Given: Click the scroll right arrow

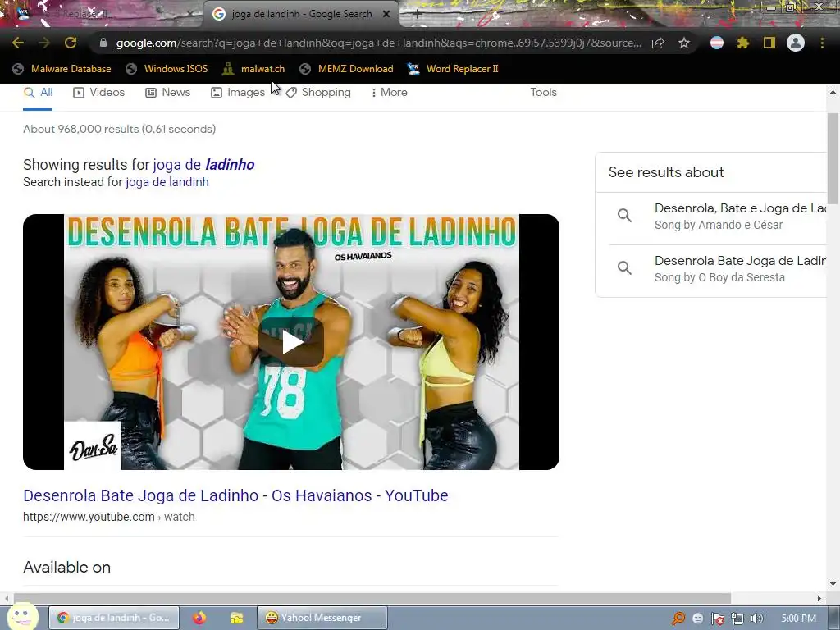Looking at the screenshot, I should point(819,598).
